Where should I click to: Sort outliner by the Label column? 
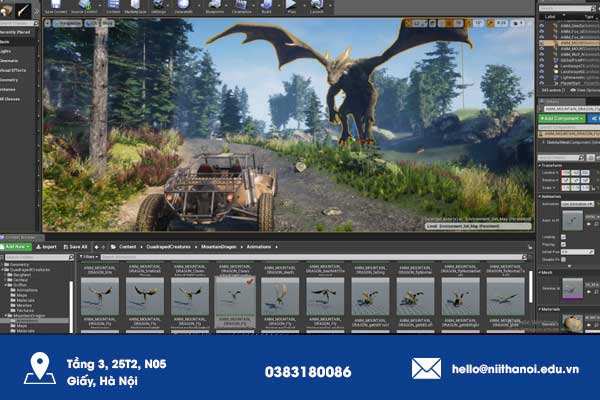550,17
